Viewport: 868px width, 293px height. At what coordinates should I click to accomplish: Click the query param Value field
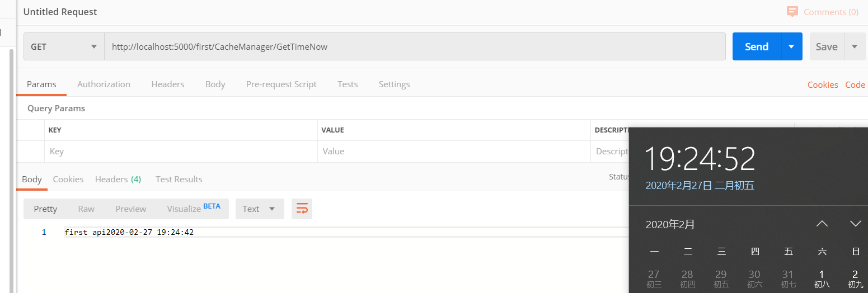click(454, 152)
